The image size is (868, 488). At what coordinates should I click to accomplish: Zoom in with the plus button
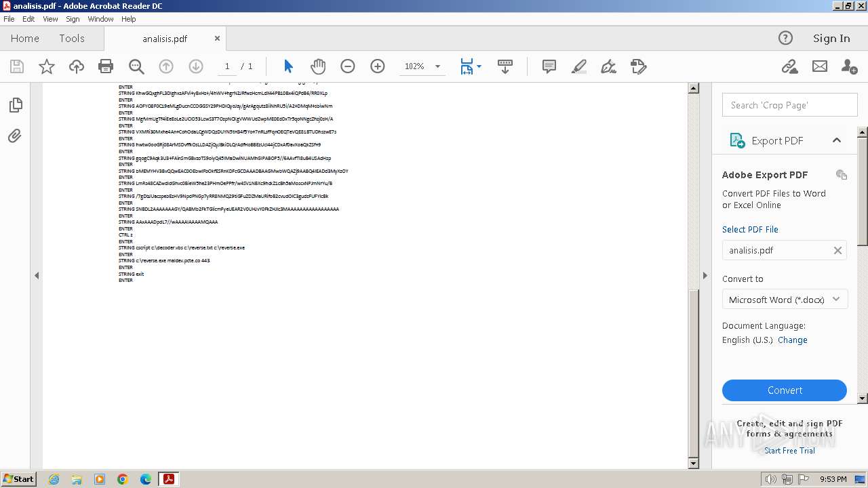click(x=378, y=66)
